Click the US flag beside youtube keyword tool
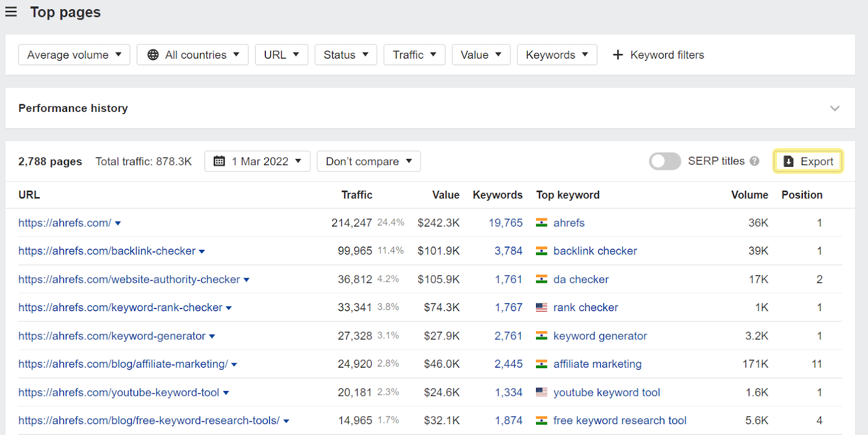The height and width of the screenshot is (435, 868). [x=541, y=392]
